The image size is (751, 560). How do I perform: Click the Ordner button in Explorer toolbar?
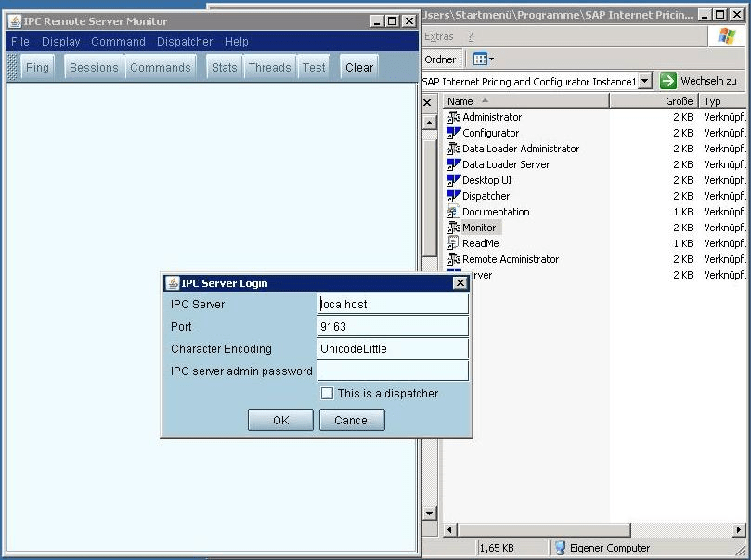point(440,59)
